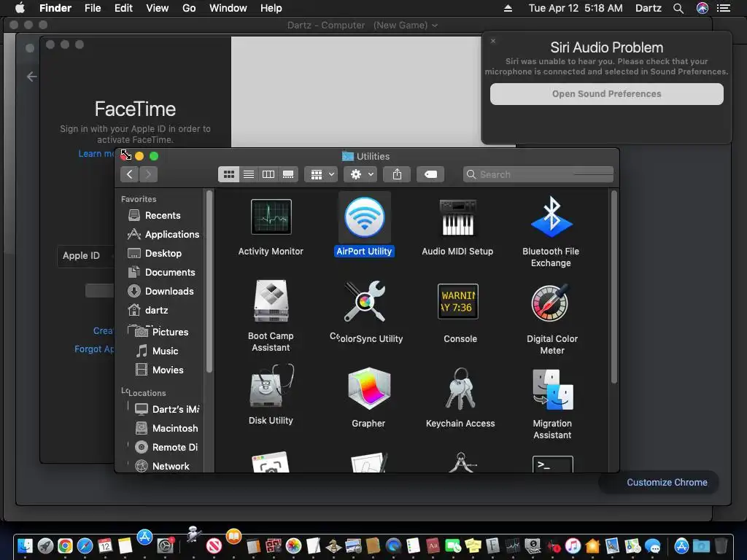Viewport: 747px width, 560px height.
Task: Switch to column view in Finder toolbar
Action: [x=268, y=174]
